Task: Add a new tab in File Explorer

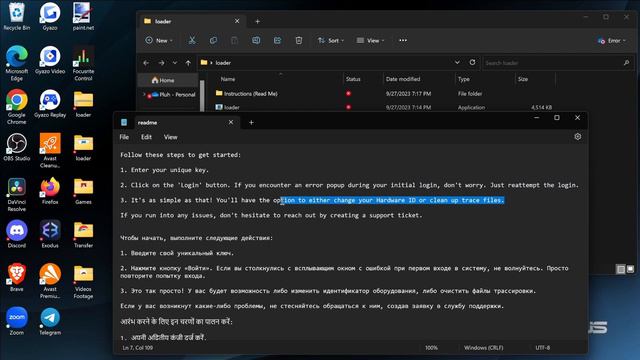Action: 258,21
